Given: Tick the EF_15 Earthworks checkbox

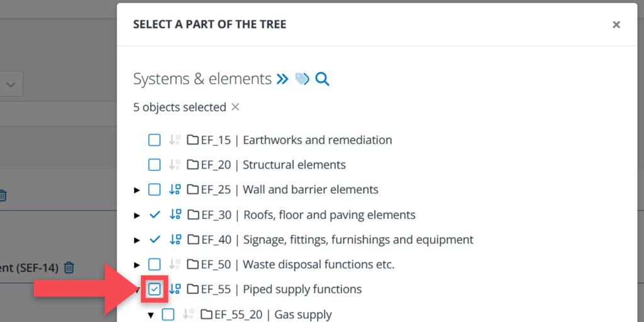Looking at the screenshot, I should 154,140.
